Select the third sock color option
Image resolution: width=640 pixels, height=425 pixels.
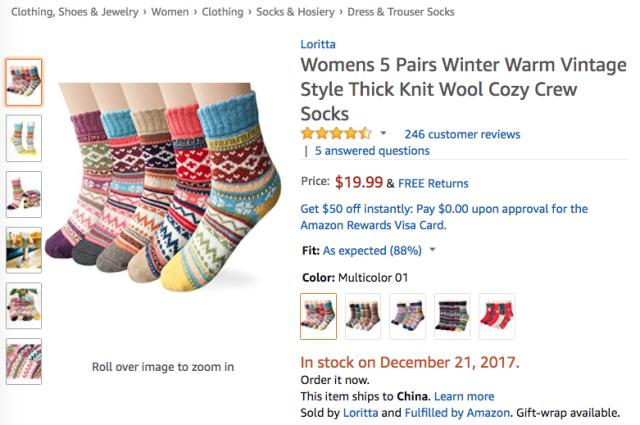pyautogui.click(x=407, y=316)
